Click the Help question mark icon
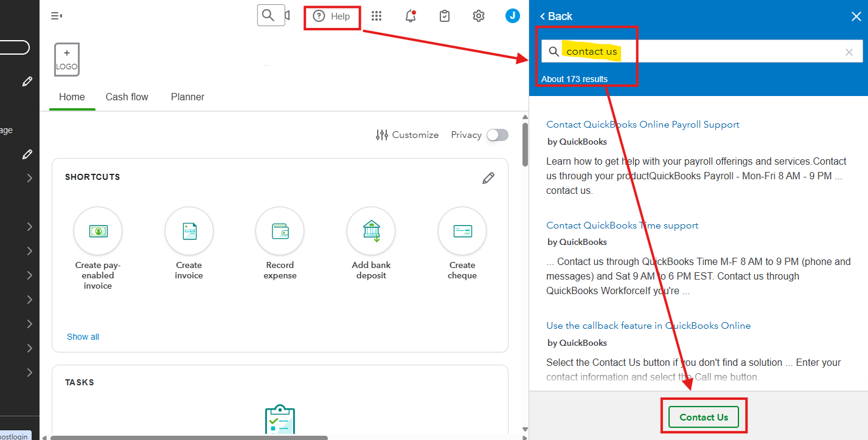The image size is (868, 440). point(319,16)
